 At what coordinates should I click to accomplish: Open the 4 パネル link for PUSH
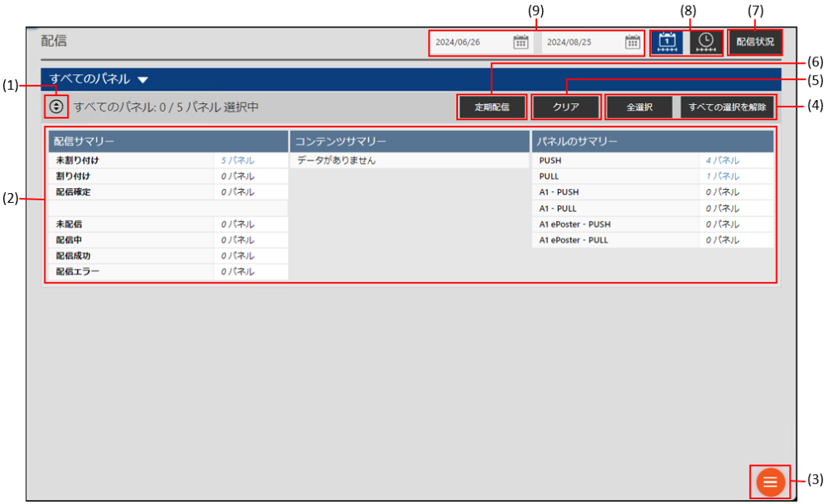pos(722,161)
